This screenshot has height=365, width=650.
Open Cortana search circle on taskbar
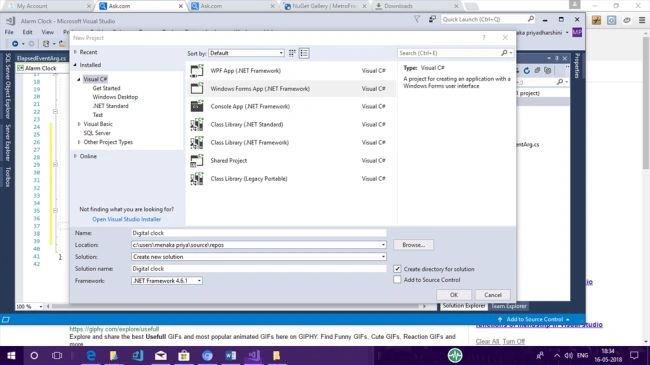34,355
